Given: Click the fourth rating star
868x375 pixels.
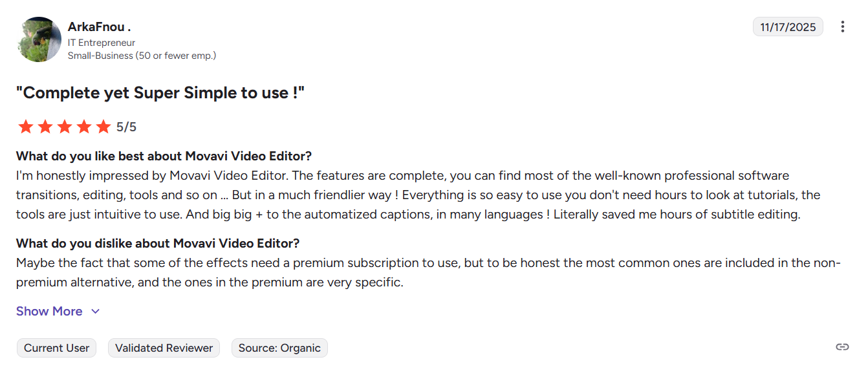Looking at the screenshot, I should [84, 127].
